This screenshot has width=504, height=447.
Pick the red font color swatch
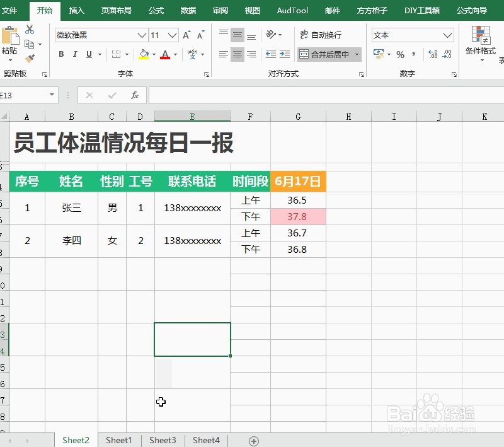[x=165, y=55]
